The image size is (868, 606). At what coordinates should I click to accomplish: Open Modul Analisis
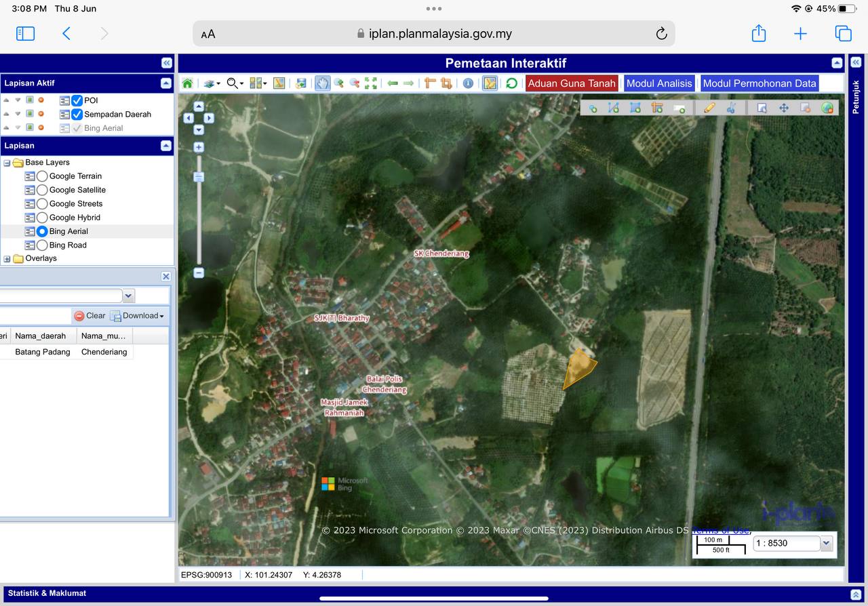coord(658,83)
